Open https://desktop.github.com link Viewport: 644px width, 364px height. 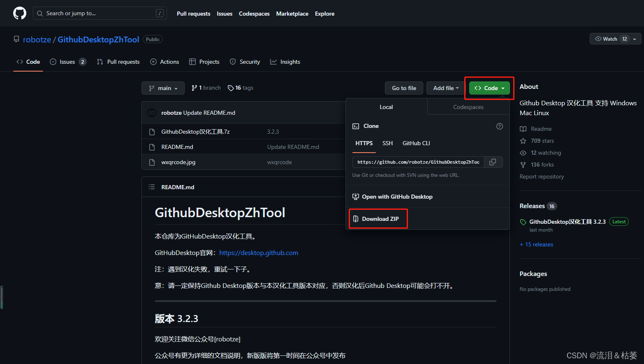coord(259,253)
